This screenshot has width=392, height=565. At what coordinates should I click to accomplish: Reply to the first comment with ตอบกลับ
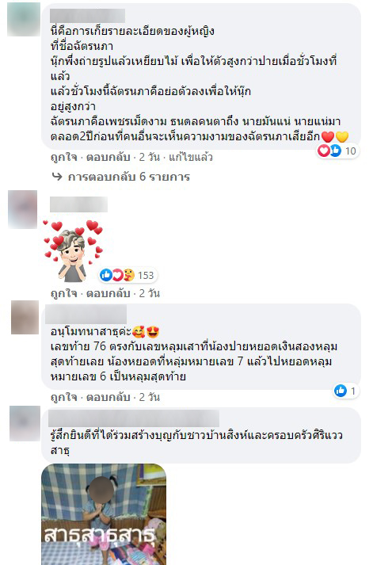(108, 158)
